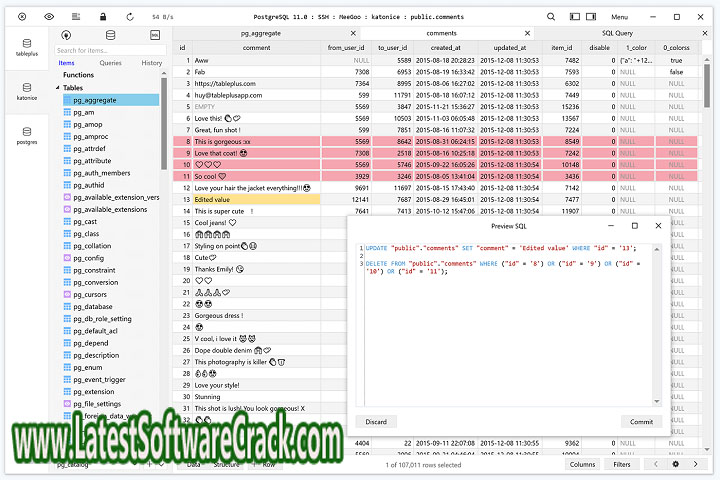Open pg_event_trigger table

click(99, 380)
